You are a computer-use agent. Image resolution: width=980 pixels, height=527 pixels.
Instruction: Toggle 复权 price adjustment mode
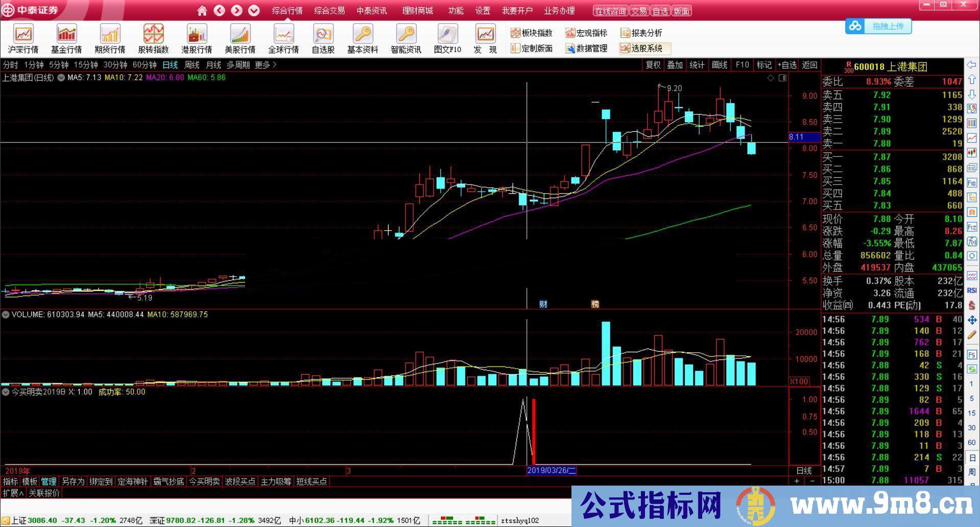pos(653,65)
